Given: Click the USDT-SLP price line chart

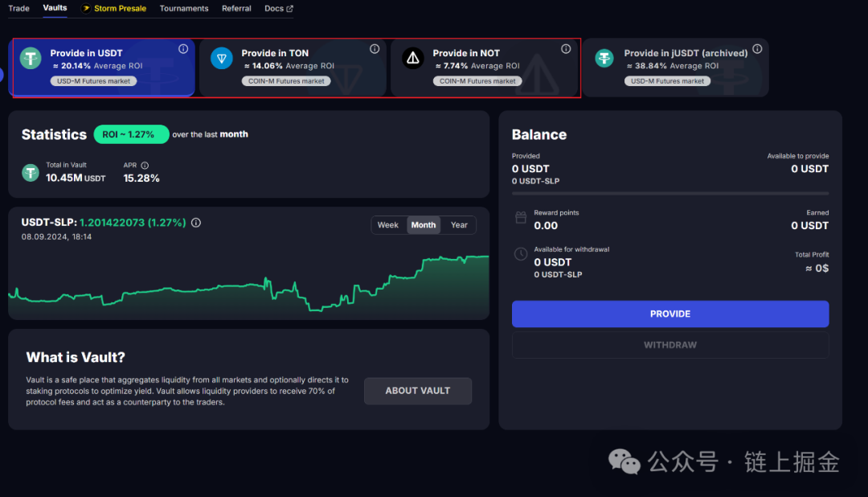Looking at the screenshot, I should [248, 285].
